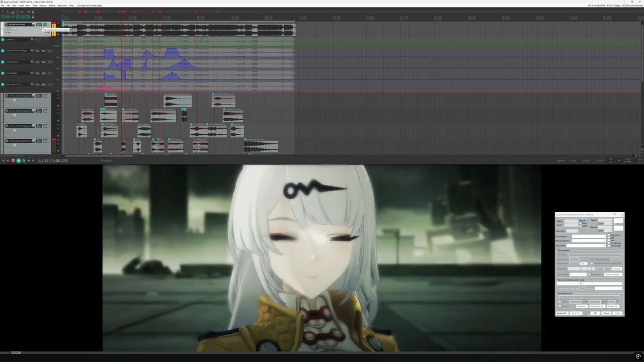Check the Mute checkbox in item properties

[609, 238]
